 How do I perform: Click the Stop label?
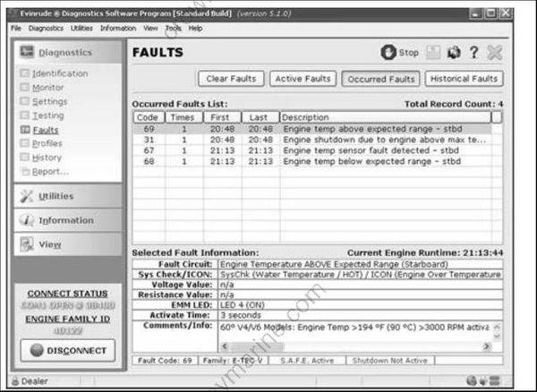[409, 53]
